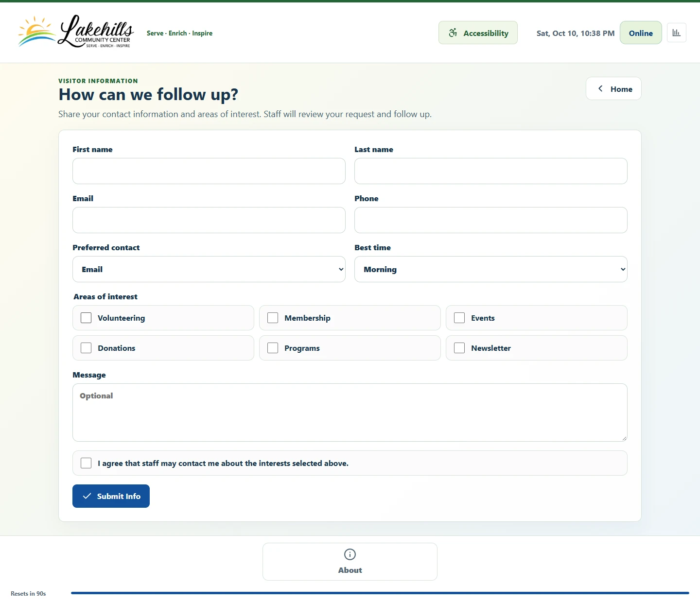Screen dimensions: 700x602
Task: Click the 'How can we follow up?' heading
Action: (148, 94)
